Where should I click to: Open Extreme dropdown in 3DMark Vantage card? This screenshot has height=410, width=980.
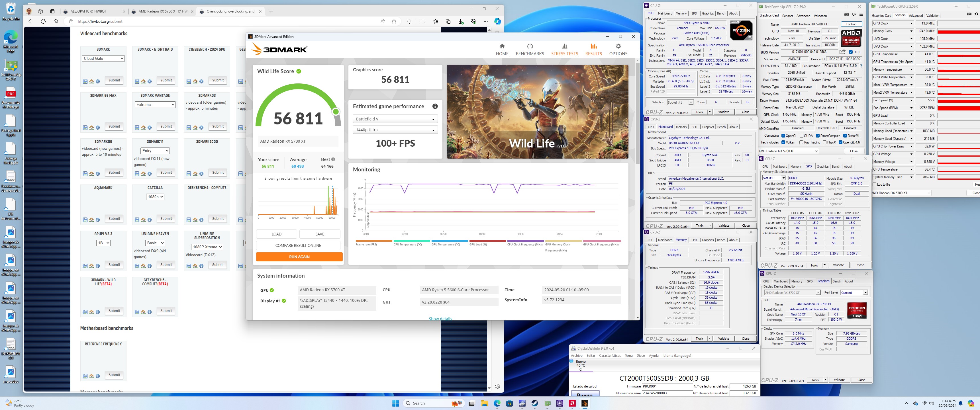[155, 104]
